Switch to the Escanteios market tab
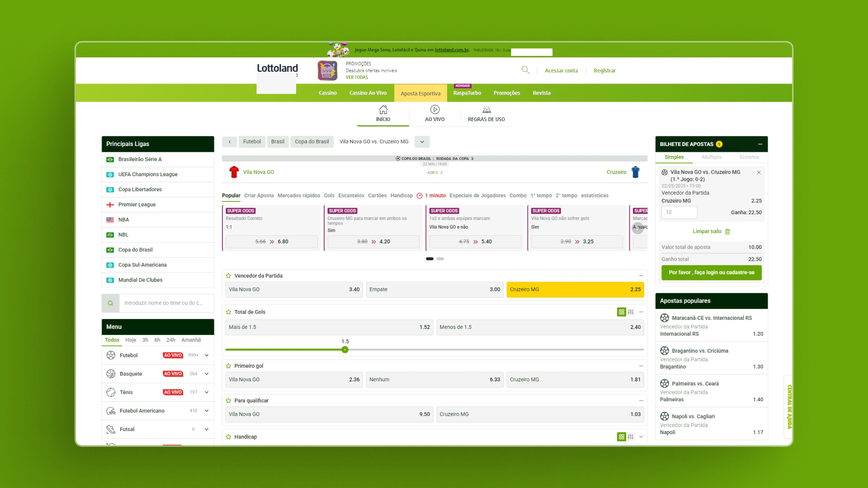The height and width of the screenshot is (488, 868). [351, 196]
